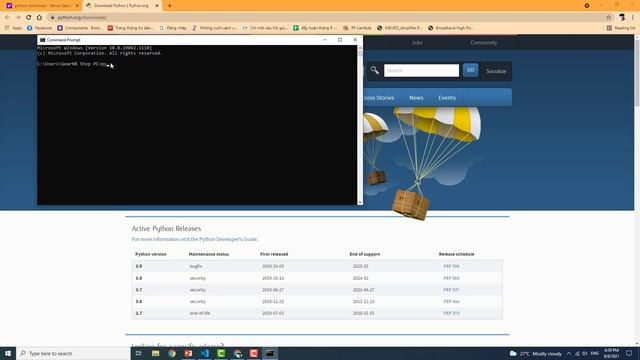
Task: Open the browser home page icon
Action: (39, 18)
